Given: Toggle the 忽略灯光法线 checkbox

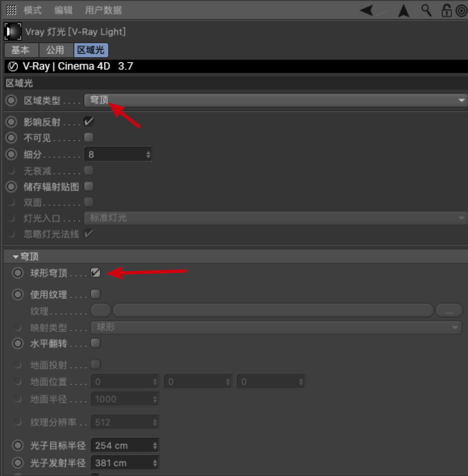Looking at the screenshot, I should 89,233.
